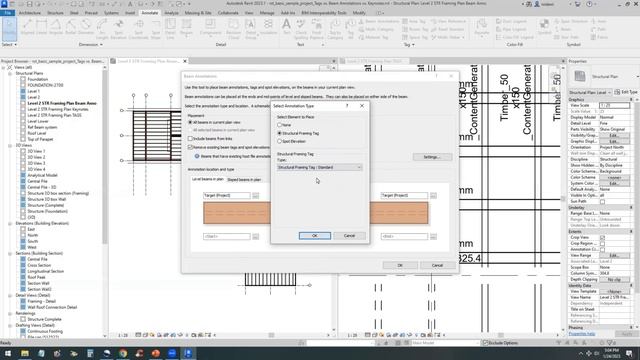Click the active Revit taskbar icon
The height and width of the screenshot is (360, 640).
tap(188, 353)
